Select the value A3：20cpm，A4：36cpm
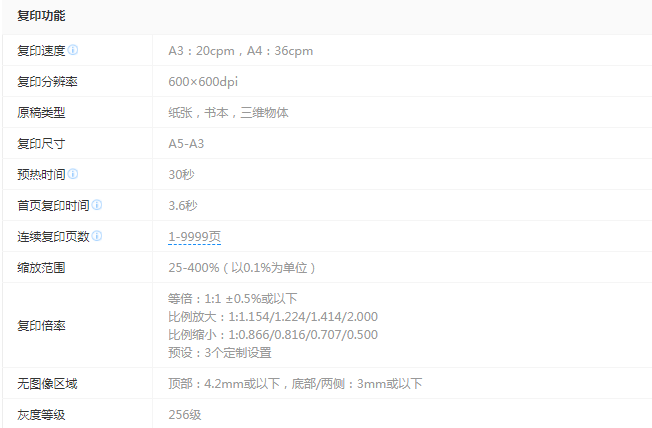 point(240,51)
